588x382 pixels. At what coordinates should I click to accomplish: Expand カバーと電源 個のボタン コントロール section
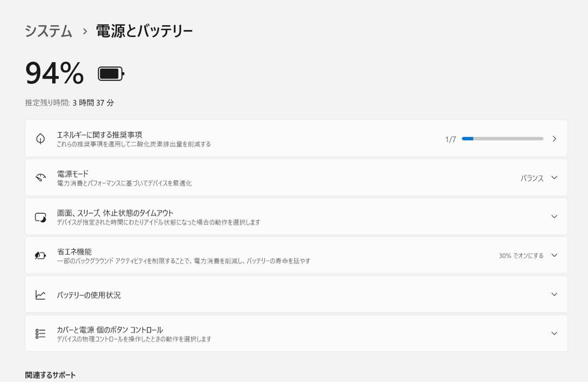coord(554,333)
